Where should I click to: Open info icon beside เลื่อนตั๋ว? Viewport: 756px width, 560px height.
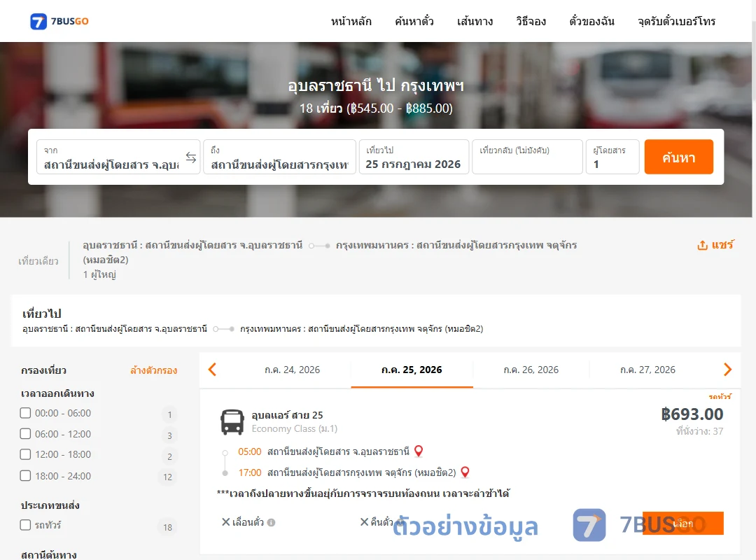pos(271,522)
